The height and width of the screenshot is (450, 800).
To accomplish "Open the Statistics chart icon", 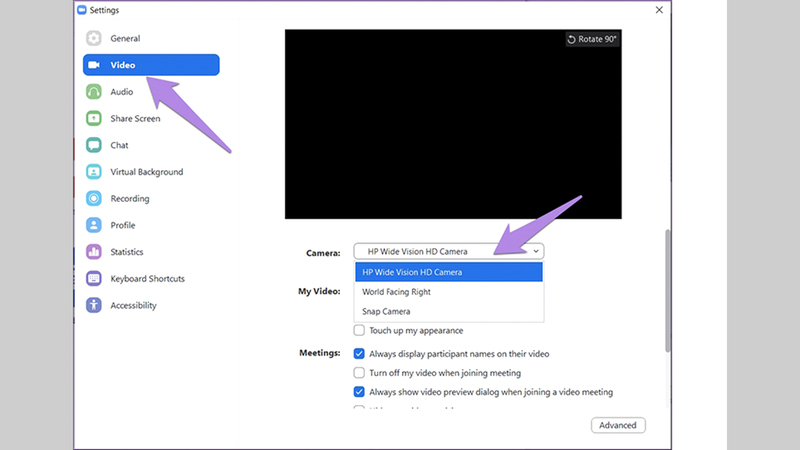I will coord(94,252).
